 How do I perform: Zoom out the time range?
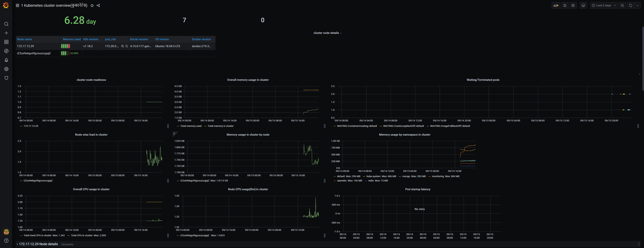[622, 5]
